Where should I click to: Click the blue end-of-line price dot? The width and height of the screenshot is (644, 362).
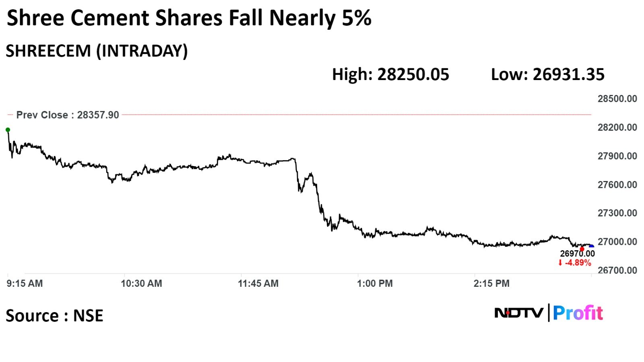(591, 247)
